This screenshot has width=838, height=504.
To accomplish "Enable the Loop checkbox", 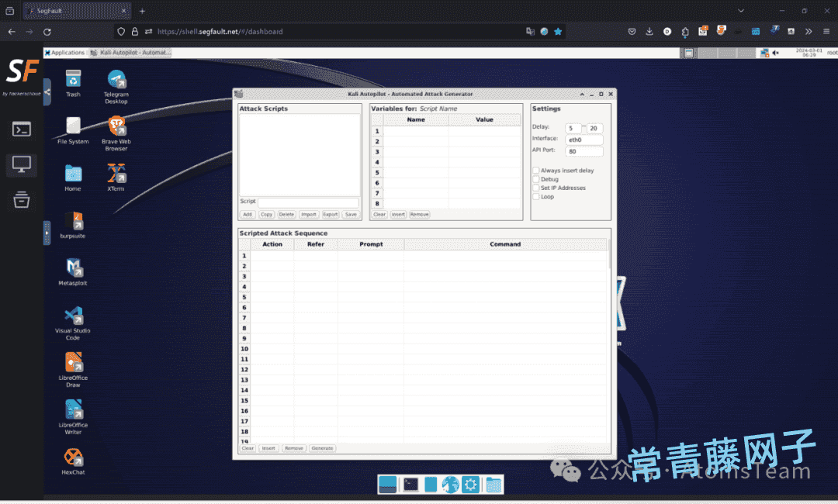I will click(x=535, y=196).
